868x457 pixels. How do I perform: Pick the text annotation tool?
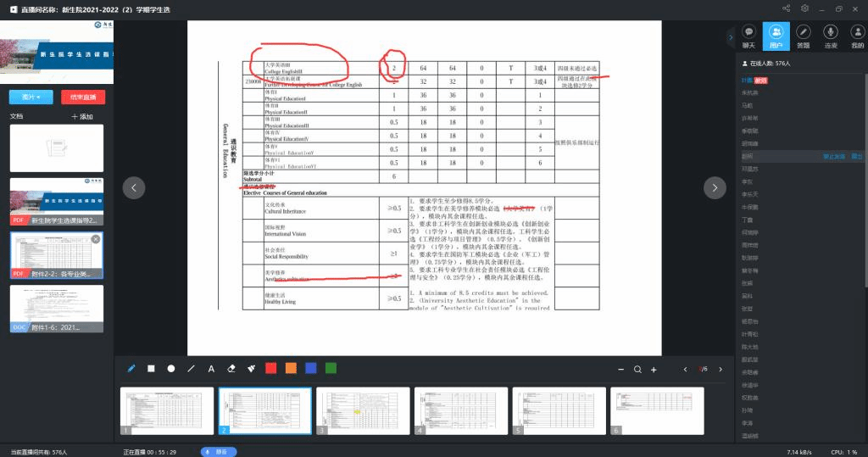(x=211, y=369)
